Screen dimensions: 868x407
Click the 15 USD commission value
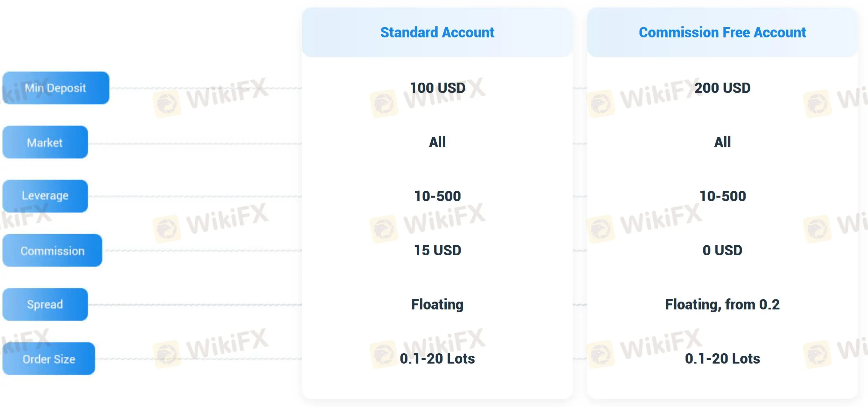click(x=437, y=250)
